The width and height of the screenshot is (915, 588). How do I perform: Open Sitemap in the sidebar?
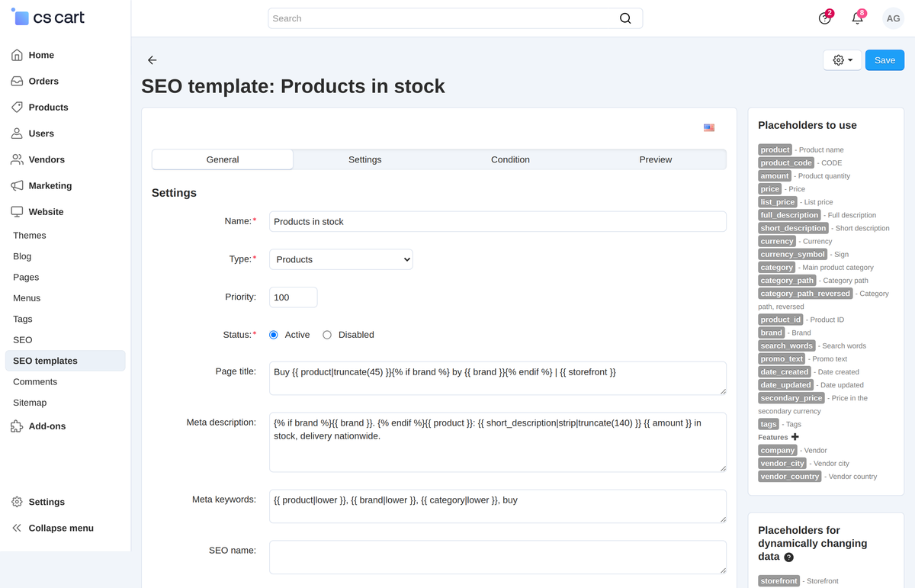30,403
